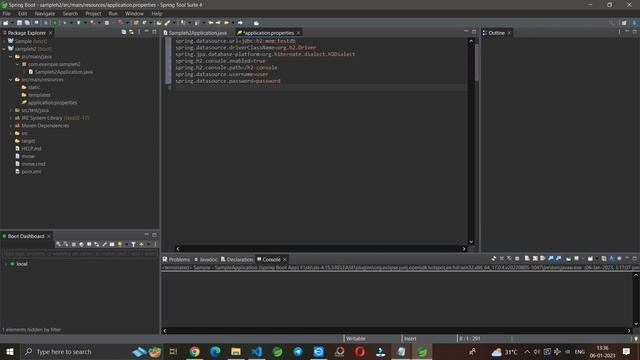Image resolution: width=640 pixels, height=360 pixels.
Task: Collapse the src/main/java folder
Action: click(x=11, y=57)
